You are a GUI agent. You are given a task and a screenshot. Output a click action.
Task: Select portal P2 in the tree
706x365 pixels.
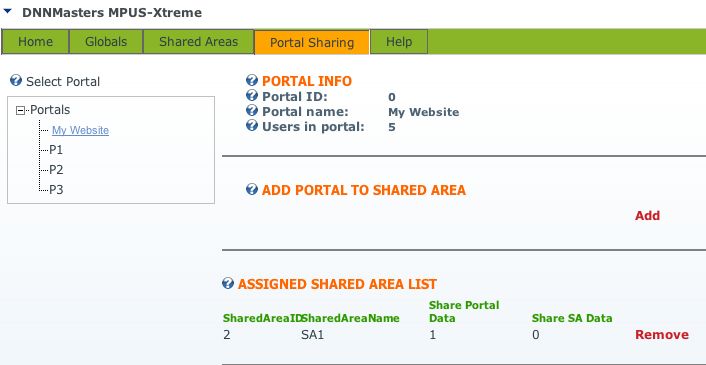pos(56,170)
